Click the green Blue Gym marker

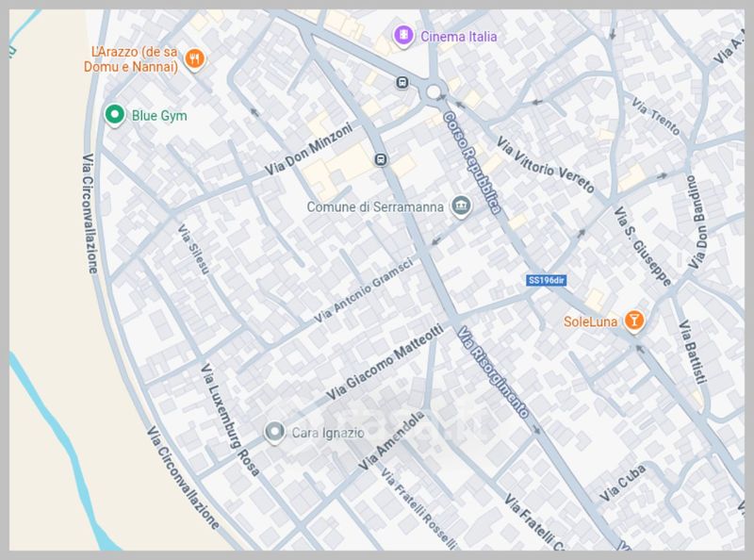114,115
